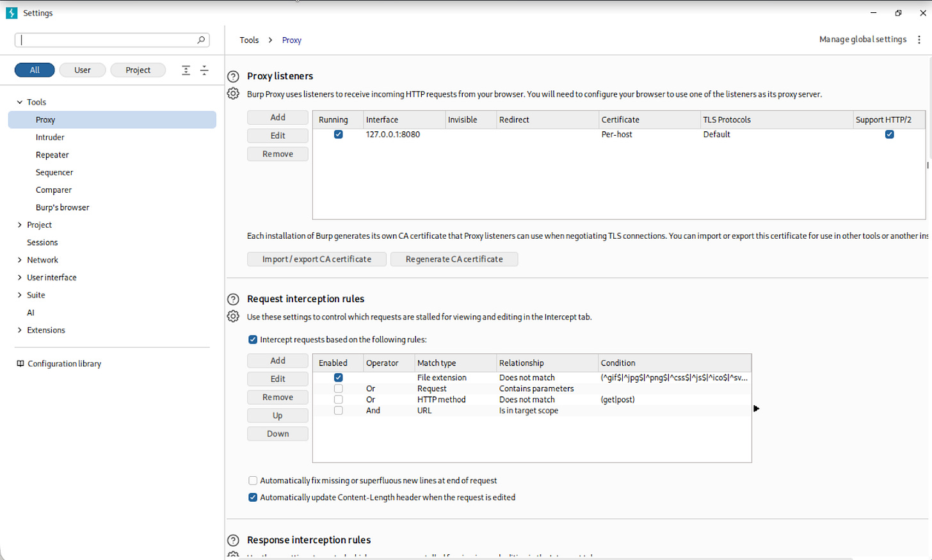The image size is (932, 560).
Task: Click the Configuration library book icon
Action: click(20, 364)
